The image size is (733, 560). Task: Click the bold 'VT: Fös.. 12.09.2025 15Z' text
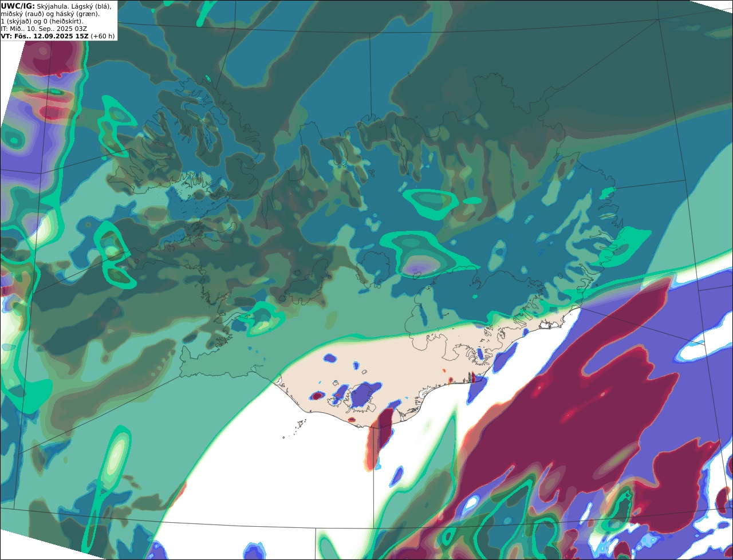pyautogui.click(x=44, y=36)
